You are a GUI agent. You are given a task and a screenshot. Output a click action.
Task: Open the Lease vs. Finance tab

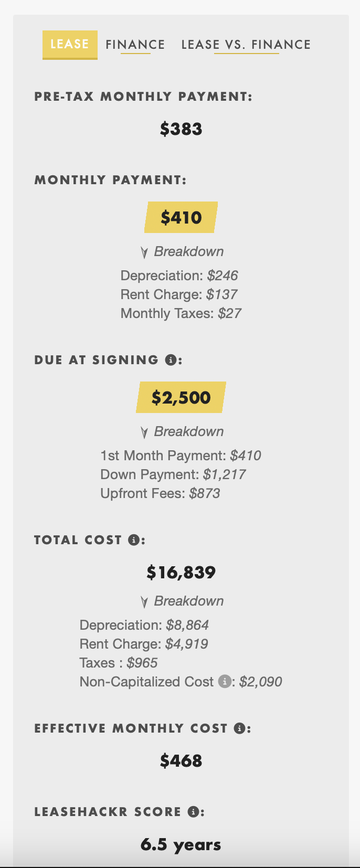click(246, 45)
